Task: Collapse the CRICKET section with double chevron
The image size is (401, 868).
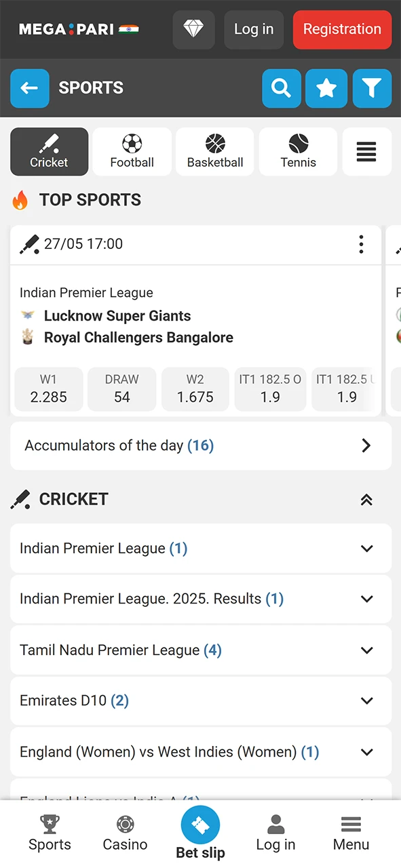Action: [x=366, y=499]
